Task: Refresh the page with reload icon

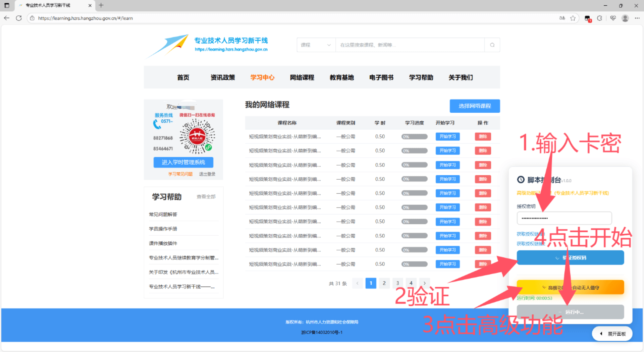Action: [x=19, y=18]
